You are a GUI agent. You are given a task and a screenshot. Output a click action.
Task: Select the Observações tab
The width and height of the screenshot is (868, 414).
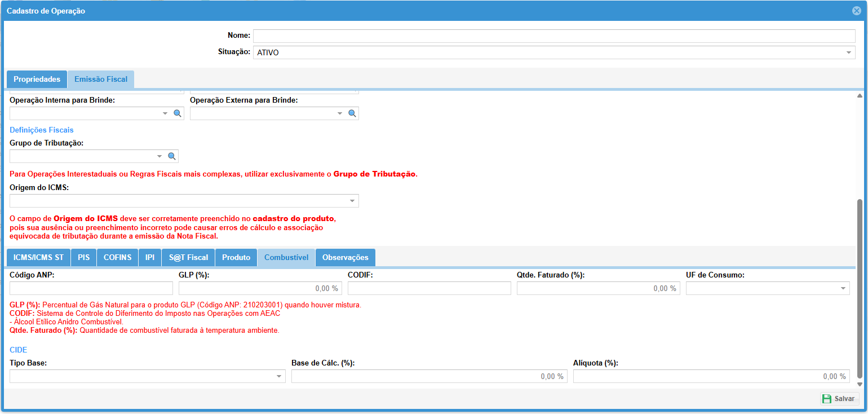coord(345,257)
